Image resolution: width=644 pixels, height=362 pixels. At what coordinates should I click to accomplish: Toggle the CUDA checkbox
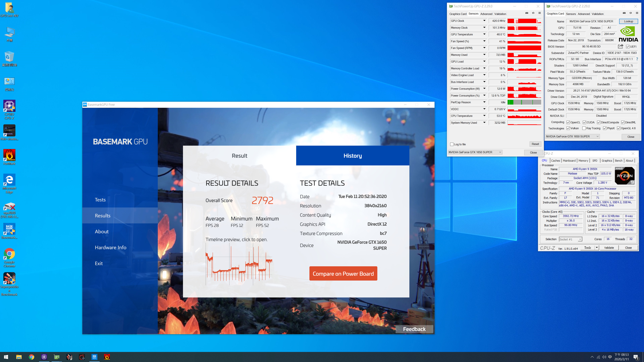[x=584, y=122]
